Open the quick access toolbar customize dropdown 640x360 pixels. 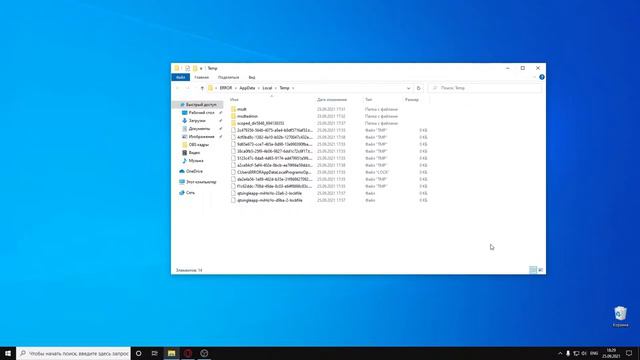[201, 68]
